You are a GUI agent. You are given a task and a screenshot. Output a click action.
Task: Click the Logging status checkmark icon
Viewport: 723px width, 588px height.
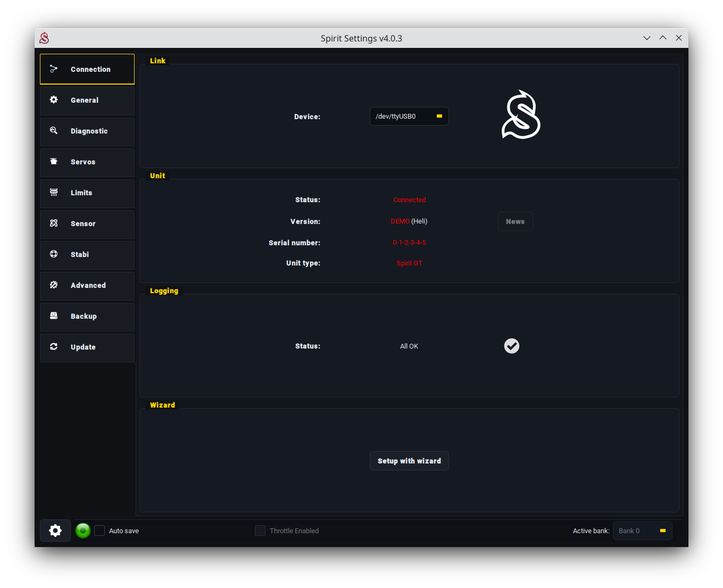coord(512,346)
